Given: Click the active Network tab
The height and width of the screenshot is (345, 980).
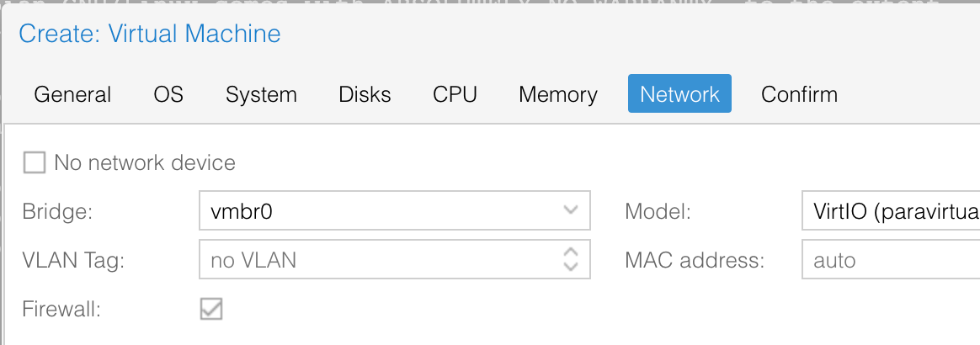Looking at the screenshot, I should coord(680,94).
